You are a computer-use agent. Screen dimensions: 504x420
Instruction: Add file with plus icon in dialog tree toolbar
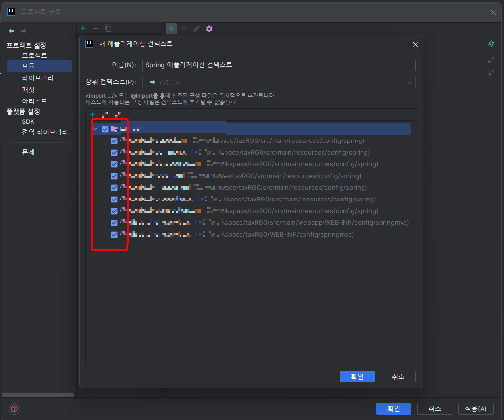(x=92, y=115)
